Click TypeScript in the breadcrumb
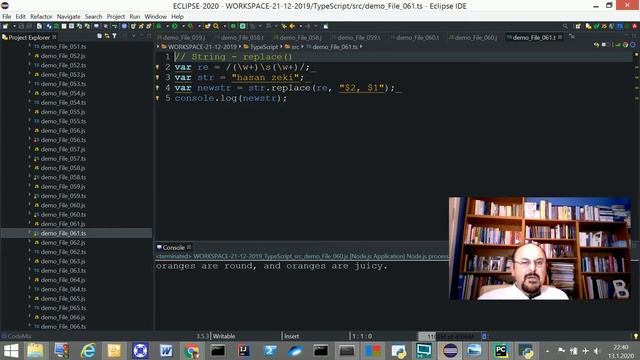Viewport: 640px width, 360px height. pyautogui.click(x=264, y=47)
